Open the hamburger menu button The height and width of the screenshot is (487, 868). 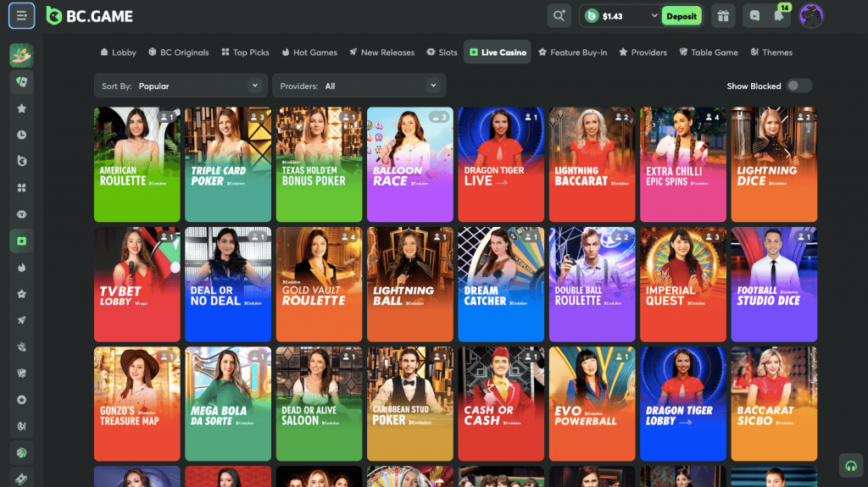point(21,15)
